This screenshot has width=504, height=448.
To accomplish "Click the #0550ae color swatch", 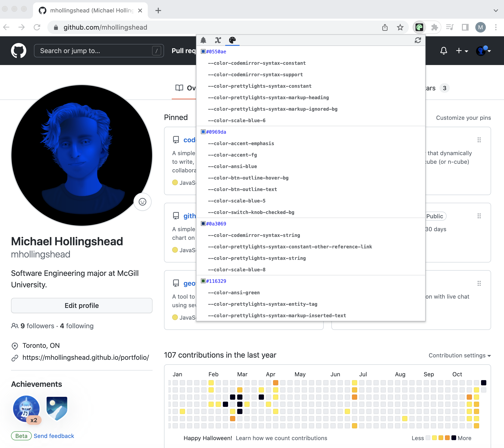I will tap(203, 52).
